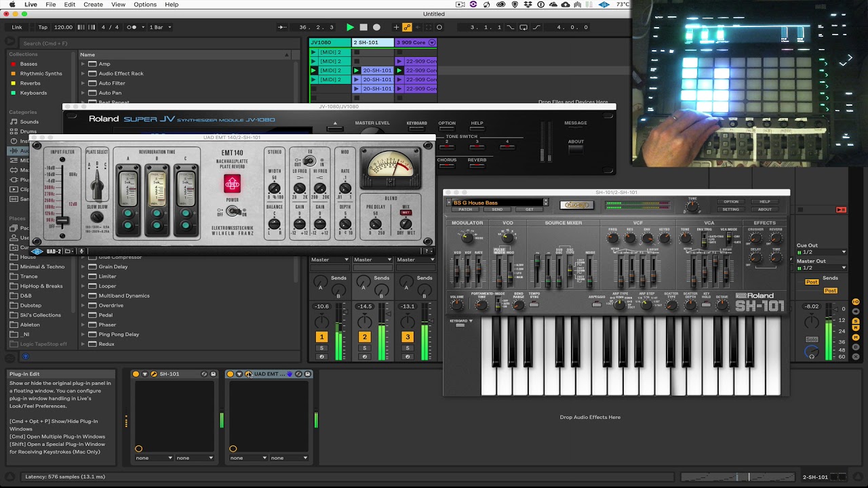This screenshot has height=488, width=868.
Task: Select the Grain Delay device in browser
Action: 113,267
